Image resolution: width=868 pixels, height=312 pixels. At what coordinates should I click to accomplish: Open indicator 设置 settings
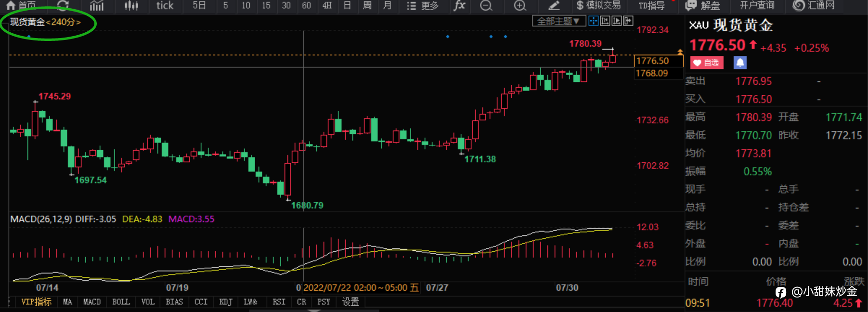(350, 302)
